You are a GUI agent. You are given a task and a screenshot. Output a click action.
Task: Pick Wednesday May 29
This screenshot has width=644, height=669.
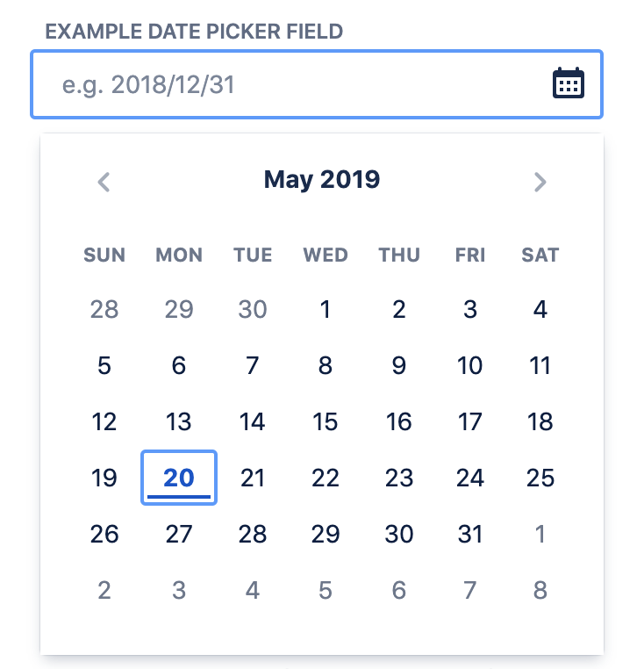[x=325, y=534]
